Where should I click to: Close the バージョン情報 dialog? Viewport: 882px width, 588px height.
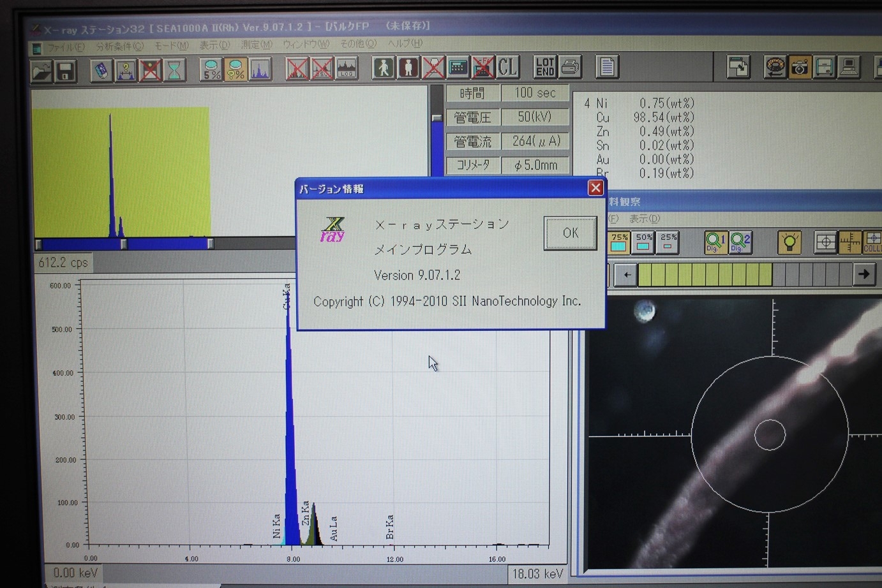pos(595,187)
